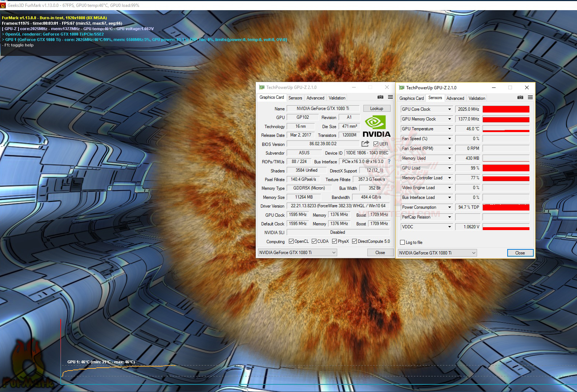Open the Fan Speed (RPM) sensor dropdown
This screenshot has height=392, width=577.
449,148
